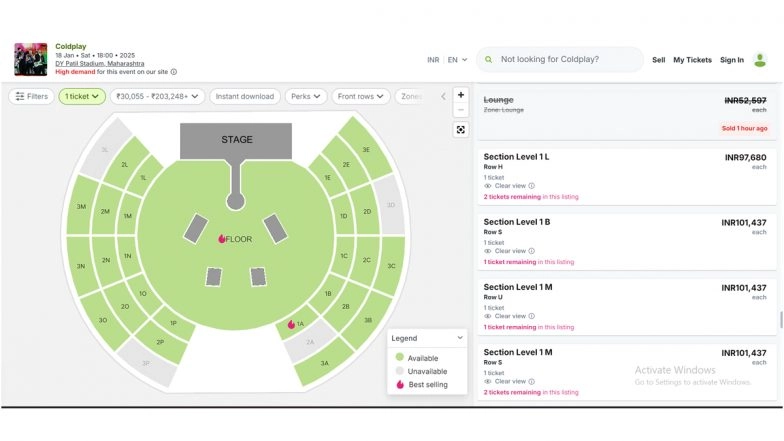Viewport: 784px width, 441px height.
Task: Toggle the Zones filter chip
Action: (410, 96)
